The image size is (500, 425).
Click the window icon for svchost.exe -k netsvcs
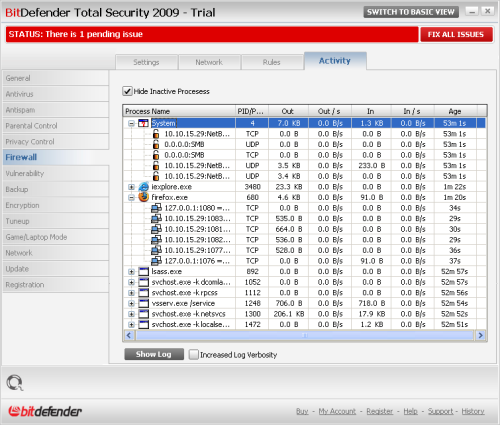pos(143,314)
